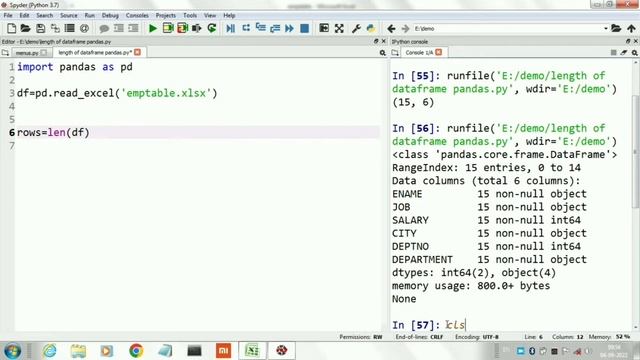Close length of dataframe pandas.py tab

click(x=138, y=52)
